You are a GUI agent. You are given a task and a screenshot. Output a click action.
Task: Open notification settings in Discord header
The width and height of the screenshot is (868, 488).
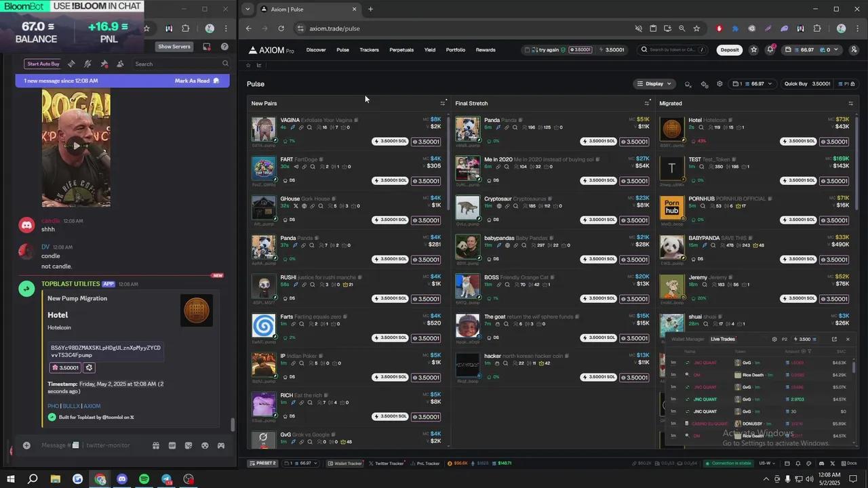[87, 64]
